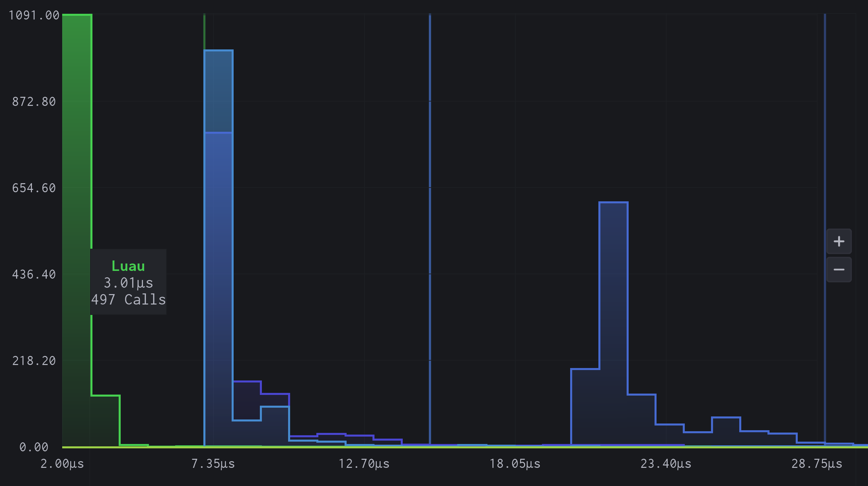
Task: Click the 23.40µs x-axis label
Action: [666, 464]
